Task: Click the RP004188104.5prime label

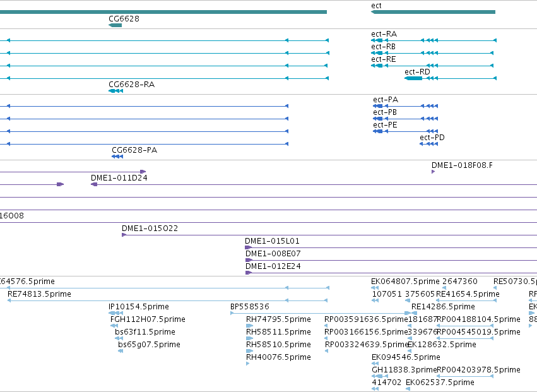Action: (479, 319)
